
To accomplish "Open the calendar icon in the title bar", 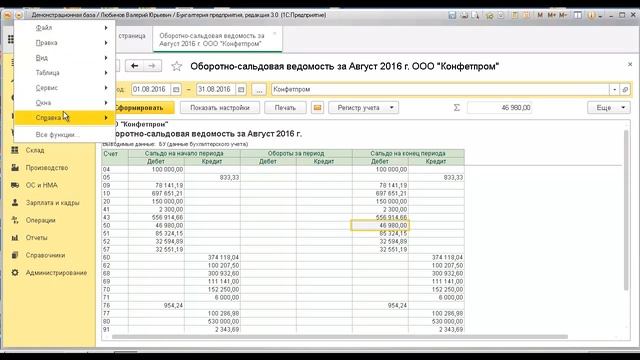I will 526,15.
